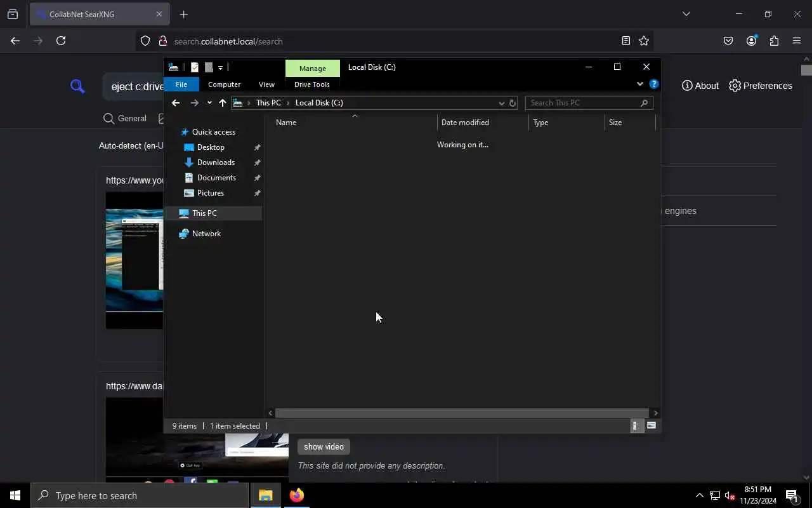Image resolution: width=812 pixels, height=508 pixels.
Task: Click pin icon next to Desktop
Action: (x=257, y=147)
